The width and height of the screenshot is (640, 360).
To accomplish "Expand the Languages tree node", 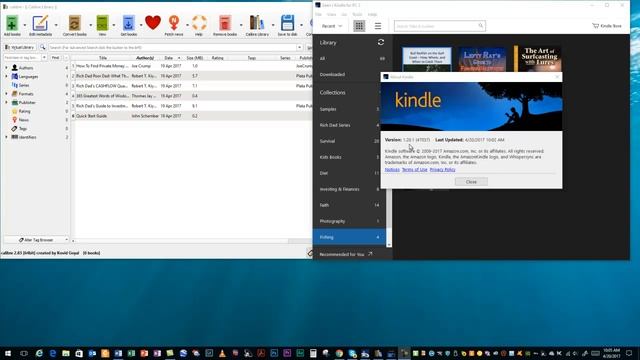I will 7,76.
